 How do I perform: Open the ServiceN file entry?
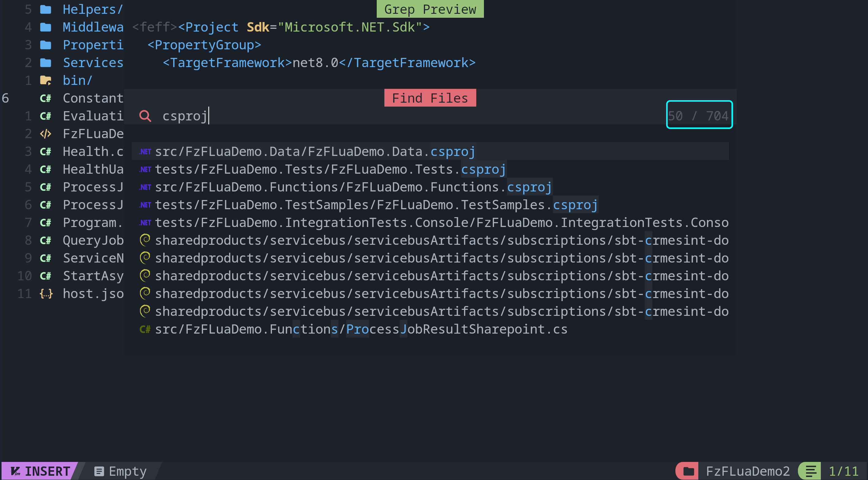click(93, 258)
